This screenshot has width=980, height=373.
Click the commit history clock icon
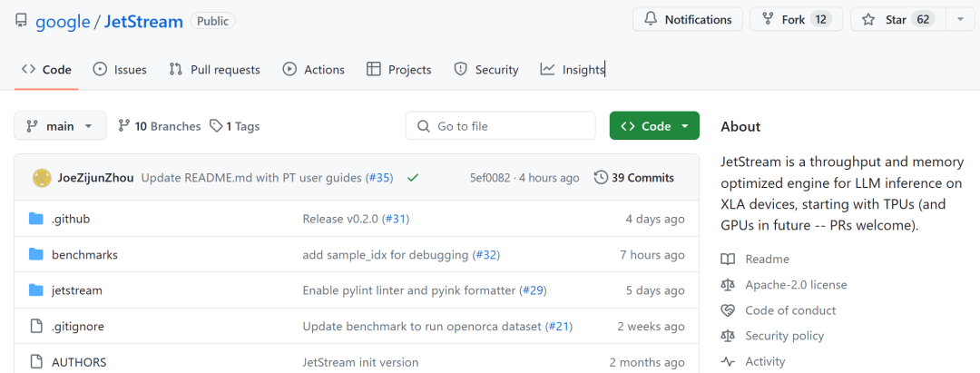601,178
